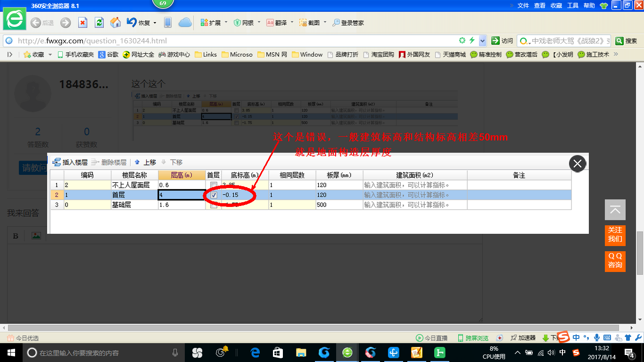This screenshot has width=644, height=362.
Task: Open the 谷歌 bookmark
Action: pos(108,55)
